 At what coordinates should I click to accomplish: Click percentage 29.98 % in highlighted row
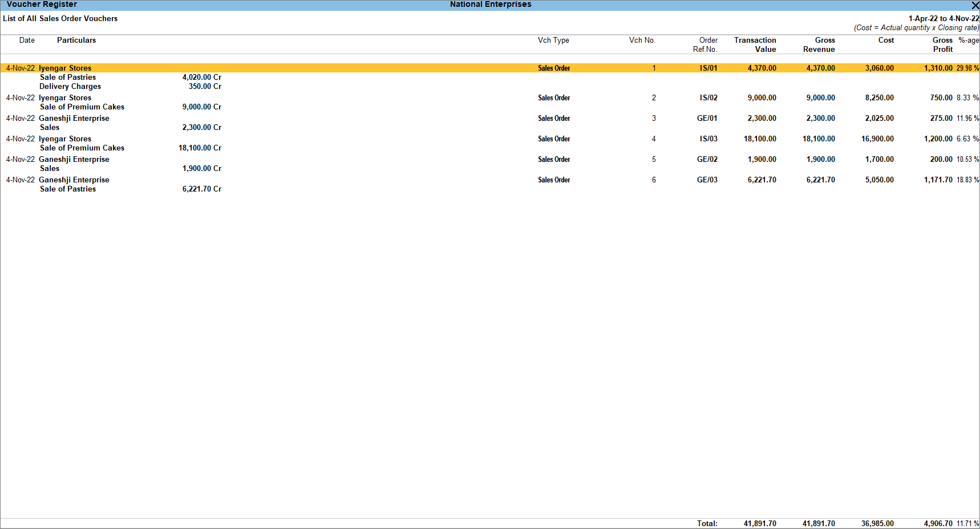pyautogui.click(x=968, y=68)
